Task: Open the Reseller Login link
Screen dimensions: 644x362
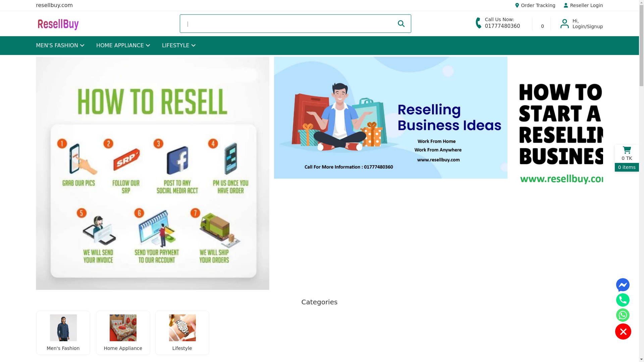Action: coord(583,5)
